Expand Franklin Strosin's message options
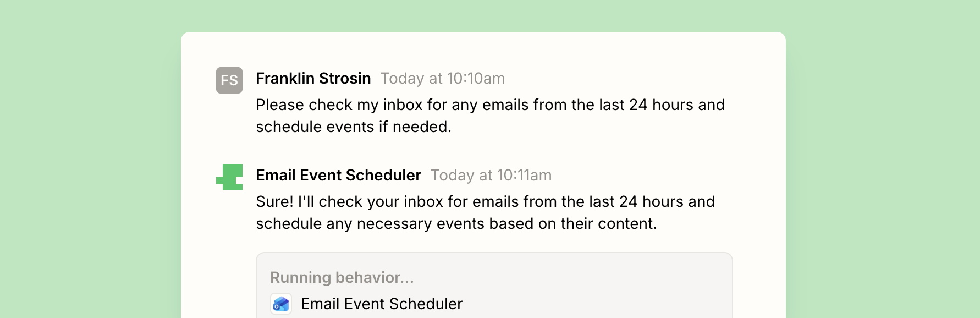This screenshot has height=318, width=980. [490, 116]
